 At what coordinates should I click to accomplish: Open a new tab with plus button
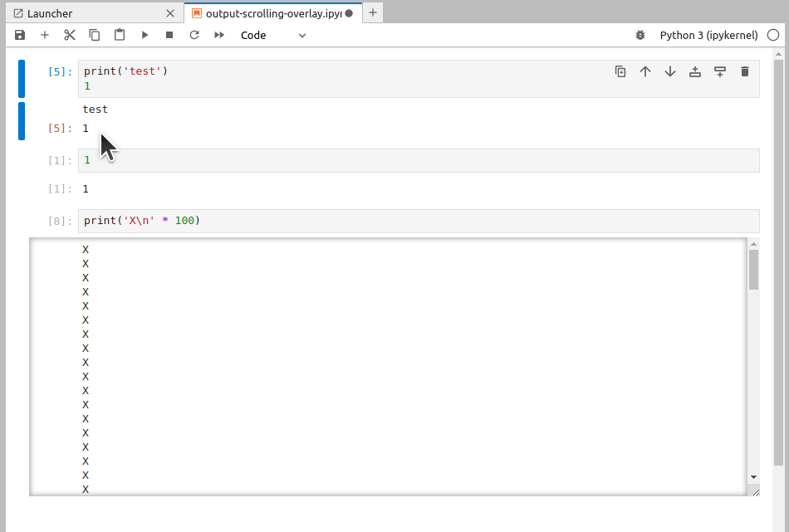pyautogui.click(x=373, y=13)
